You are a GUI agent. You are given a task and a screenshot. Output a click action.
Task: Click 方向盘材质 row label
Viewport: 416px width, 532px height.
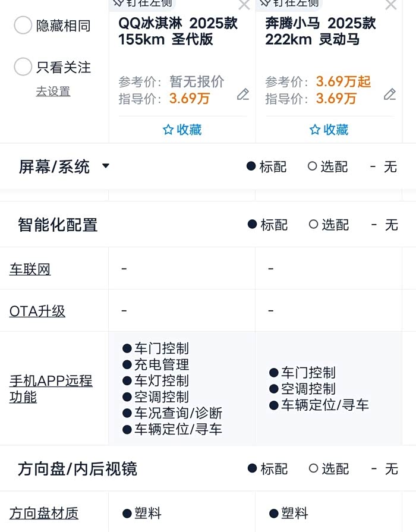[x=44, y=513]
